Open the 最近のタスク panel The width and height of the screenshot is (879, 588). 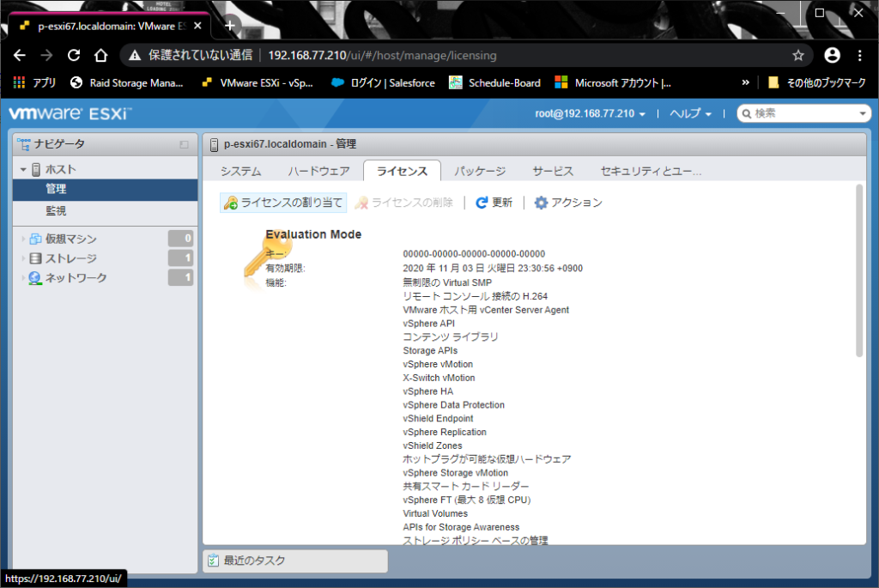point(295,561)
